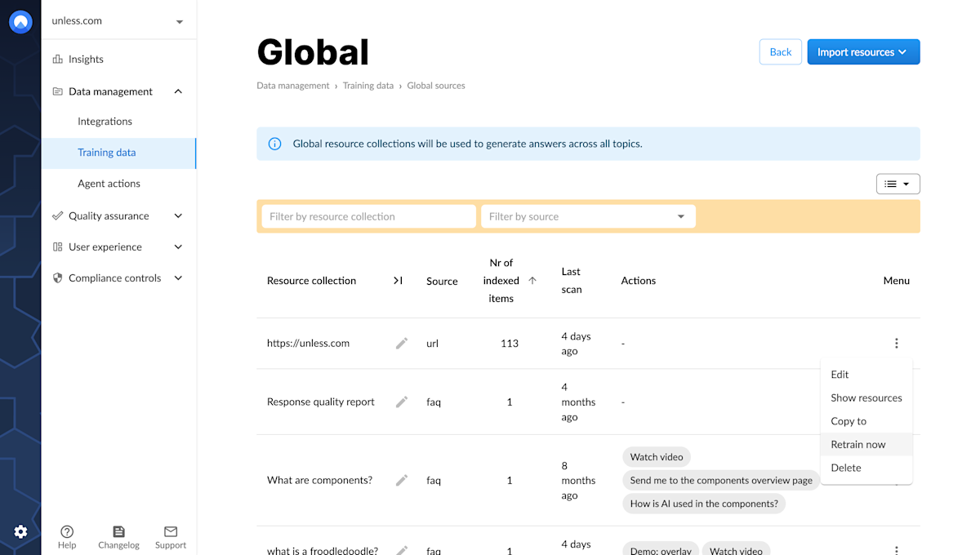Click Response quality report row name
This screenshot has height=555, width=980.
[321, 402]
